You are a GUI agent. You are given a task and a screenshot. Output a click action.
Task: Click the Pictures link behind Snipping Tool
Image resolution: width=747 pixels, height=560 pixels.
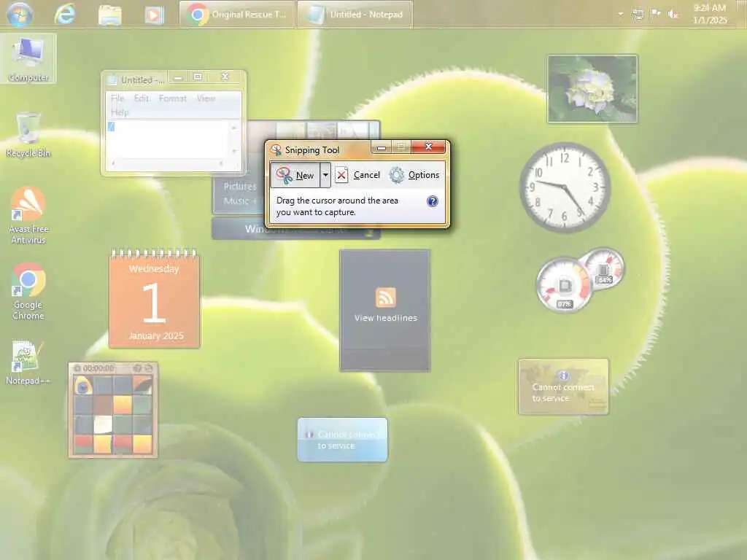239,186
